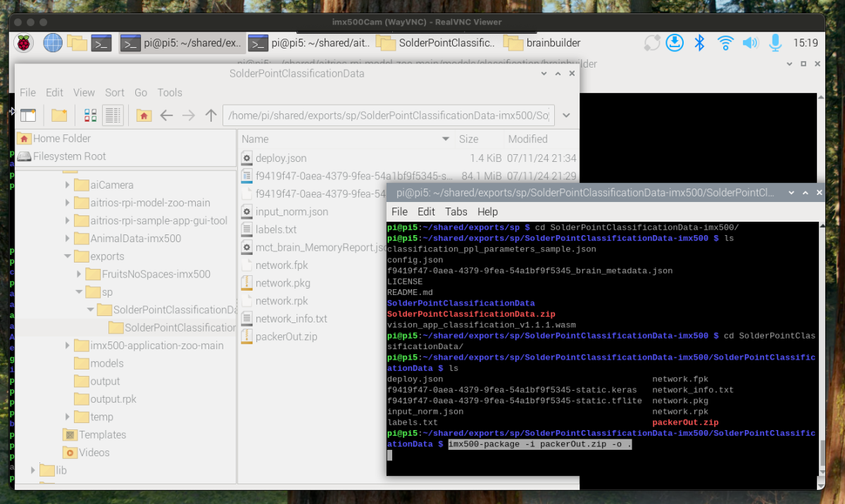Open the path history dropdown arrow
Image resolution: width=845 pixels, height=504 pixels.
click(566, 115)
